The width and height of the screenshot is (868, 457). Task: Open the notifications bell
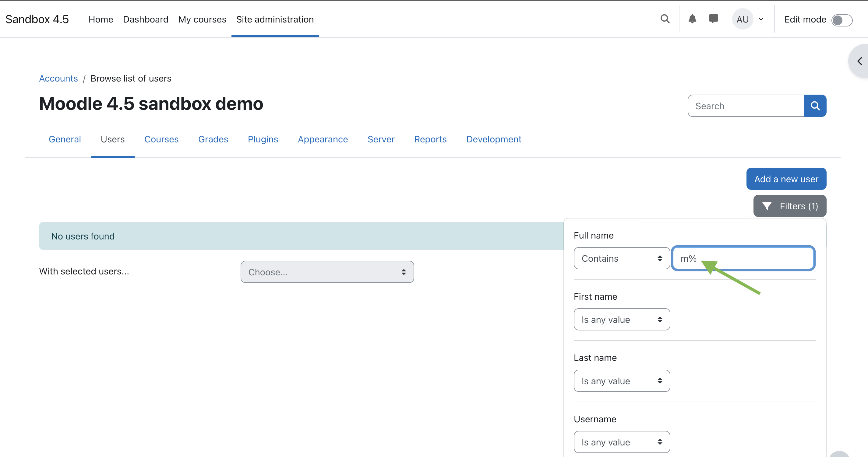pyautogui.click(x=692, y=19)
